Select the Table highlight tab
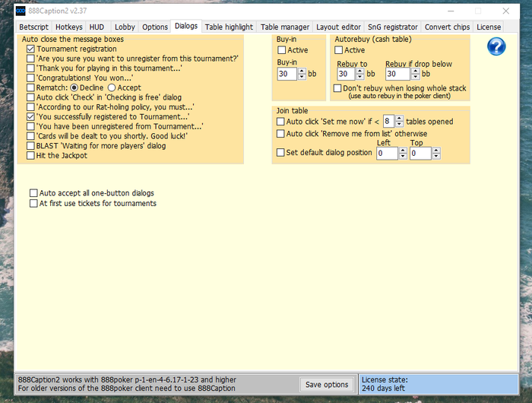532x403 pixels. pyautogui.click(x=229, y=27)
